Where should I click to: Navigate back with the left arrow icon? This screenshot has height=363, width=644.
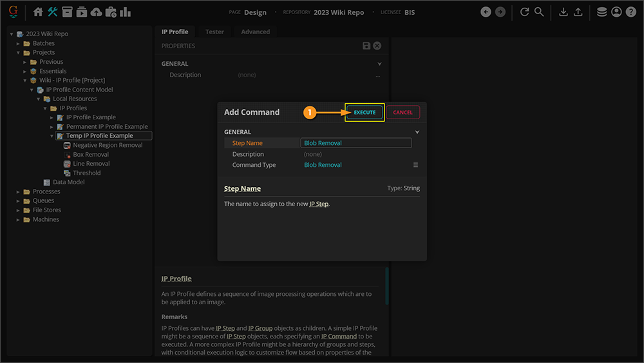coord(486,12)
